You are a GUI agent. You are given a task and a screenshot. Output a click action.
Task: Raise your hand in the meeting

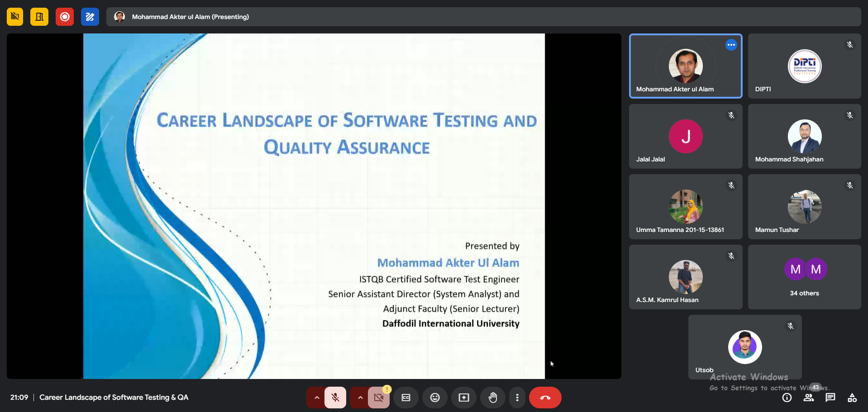493,398
